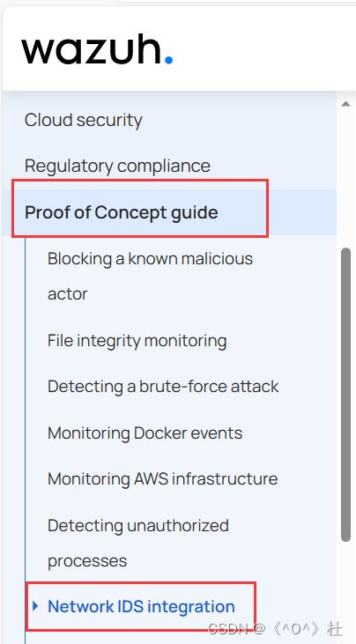Open Blocking a known malicious actor
Image resolution: width=356 pixels, height=644 pixels.
point(151,276)
